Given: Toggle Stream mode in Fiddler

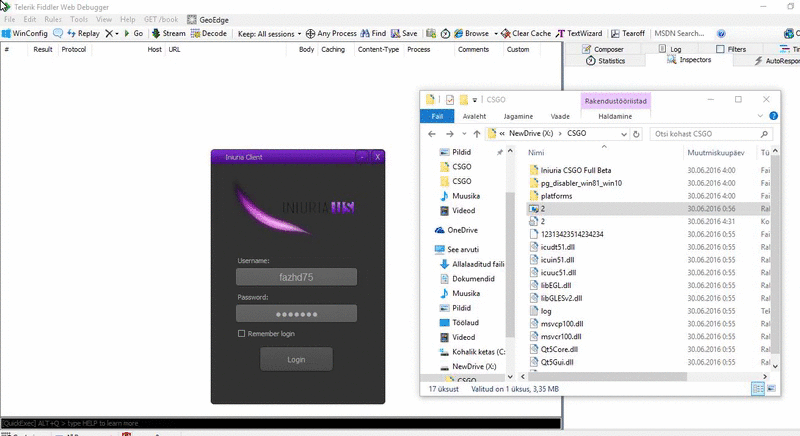Looking at the screenshot, I should (x=169, y=33).
